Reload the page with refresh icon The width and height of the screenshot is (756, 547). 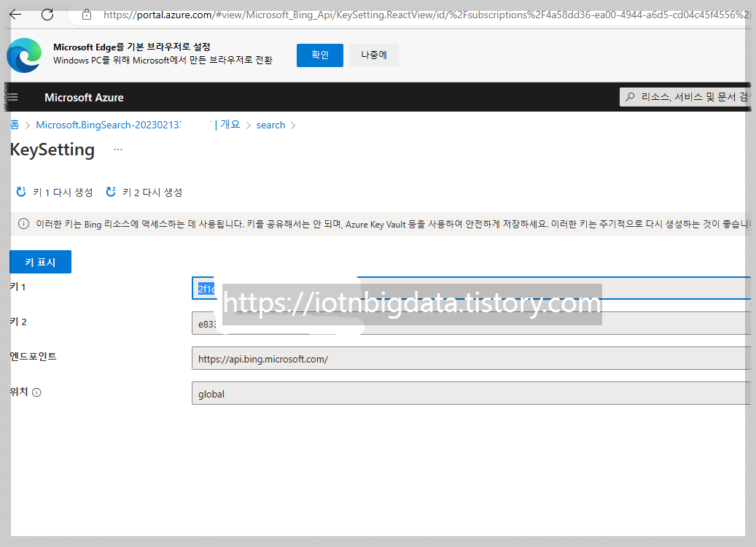(x=47, y=15)
